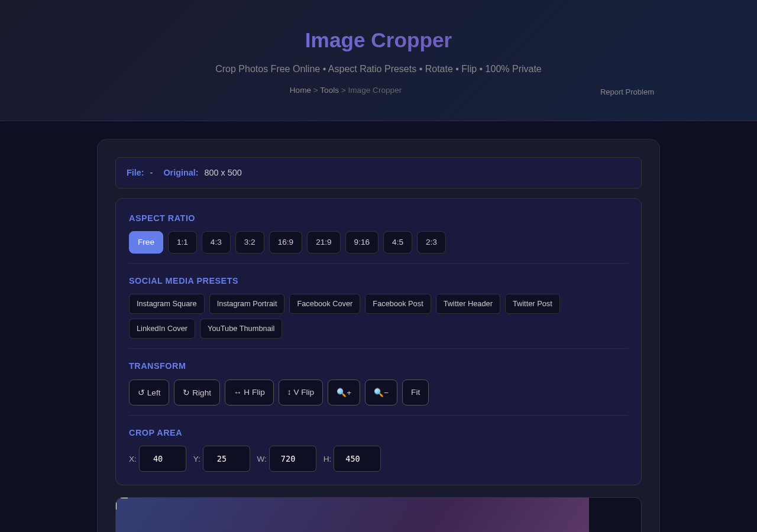This screenshot has width=757, height=532.
Task: Choose the 2:3 aspect ratio
Action: tap(431, 242)
